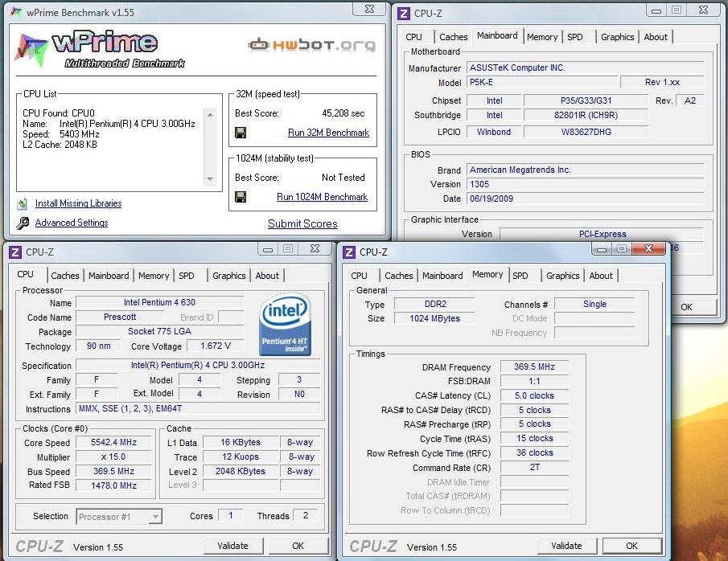728x561 pixels.
Task: Click OK in Mainboard window
Action: pos(693,307)
